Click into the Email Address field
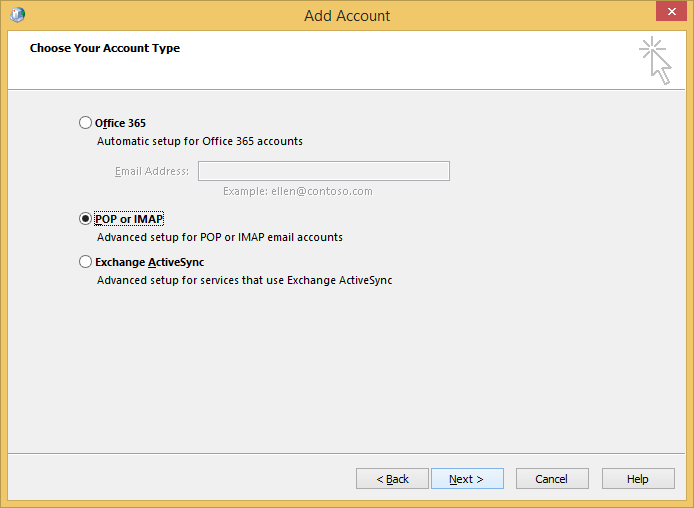Viewport: 694px width, 508px height. click(x=324, y=171)
